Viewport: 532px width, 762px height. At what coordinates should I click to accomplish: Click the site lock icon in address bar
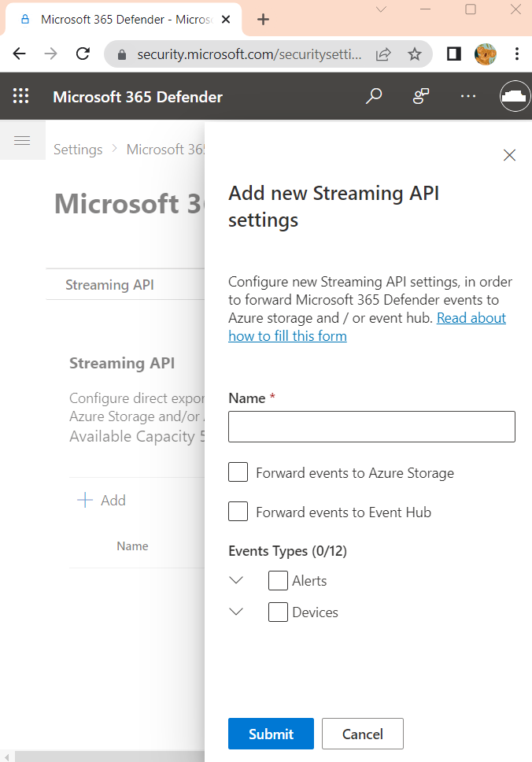pyautogui.click(x=122, y=54)
